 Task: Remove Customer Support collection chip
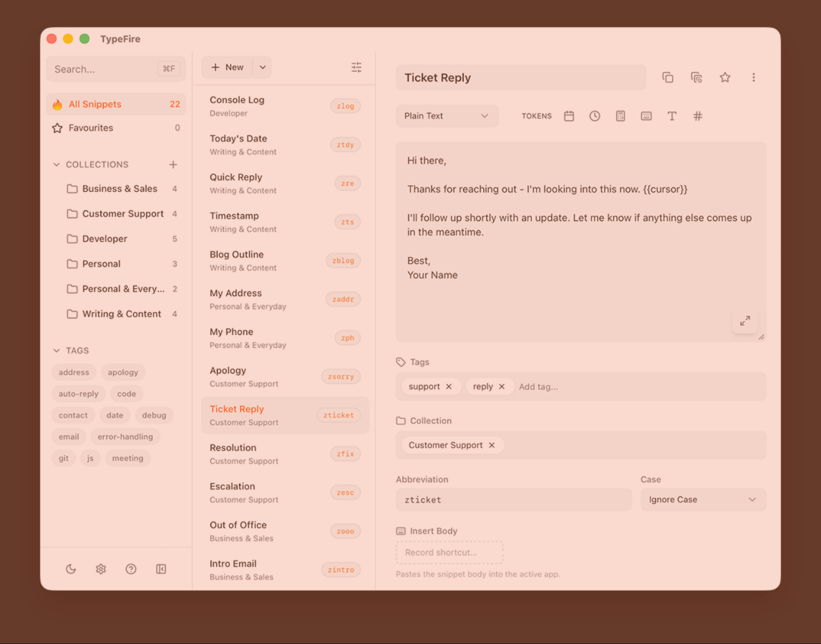coord(492,445)
